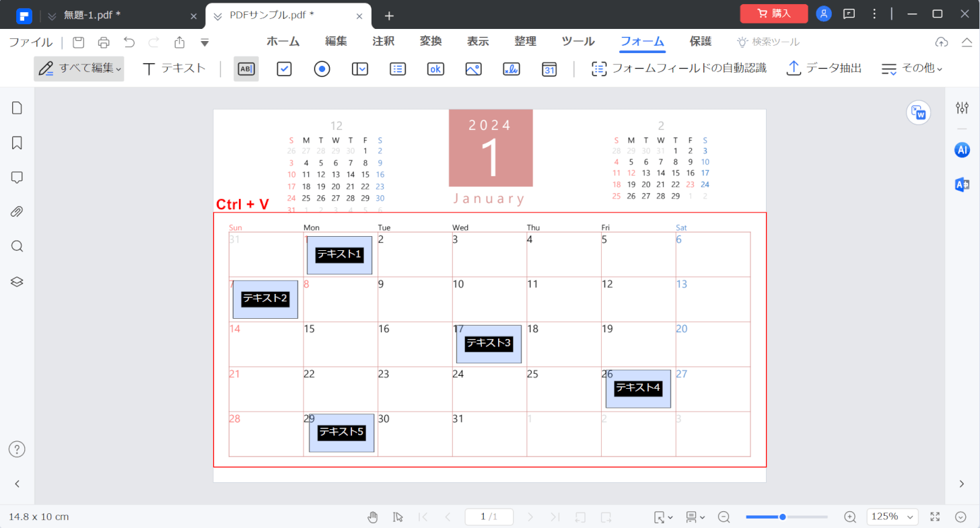Click フォームフィールドの自動認識 button
Image resolution: width=980 pixels, height=528 pixels.
coord(678,69)
